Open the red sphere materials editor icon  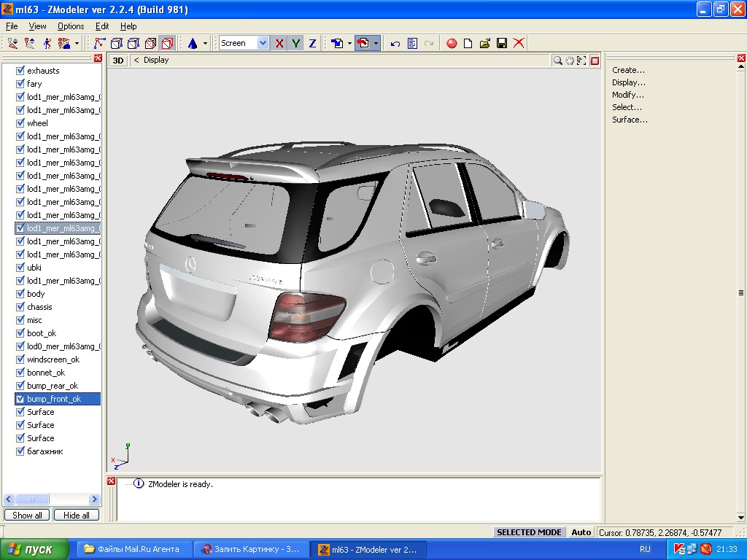pos(451,43)
